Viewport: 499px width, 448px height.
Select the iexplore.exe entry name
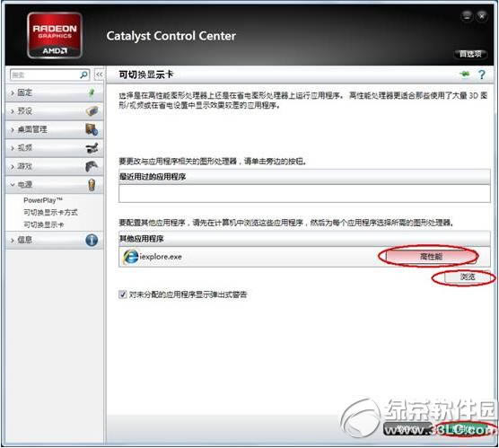point(161,257)
